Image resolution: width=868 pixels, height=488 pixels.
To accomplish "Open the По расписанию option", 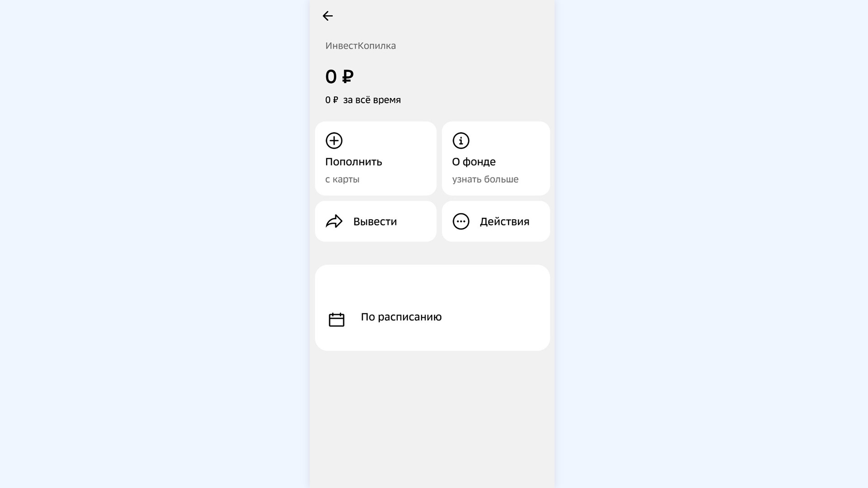I will (401, 317).
